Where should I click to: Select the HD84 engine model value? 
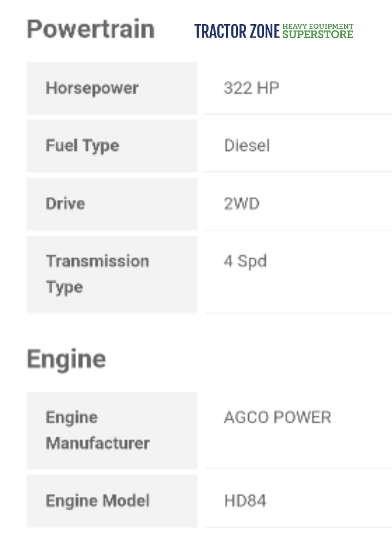pos(245,501)
